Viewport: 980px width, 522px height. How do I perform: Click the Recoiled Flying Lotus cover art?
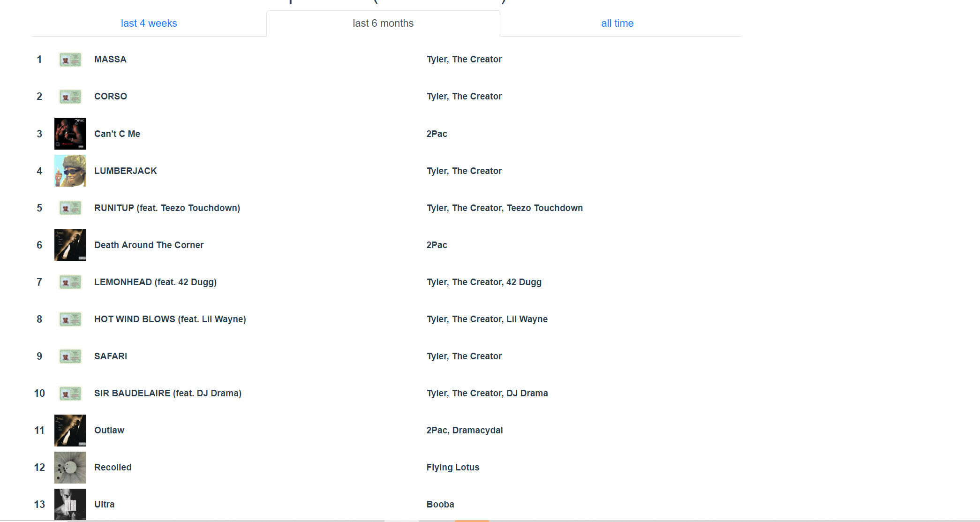click(x=70, y=467)
